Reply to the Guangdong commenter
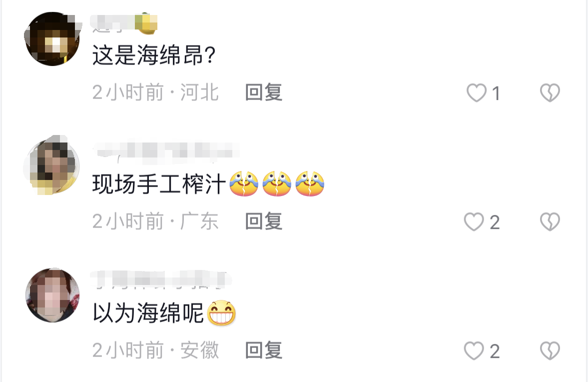The image size is (588, 382). pos(264,221)
